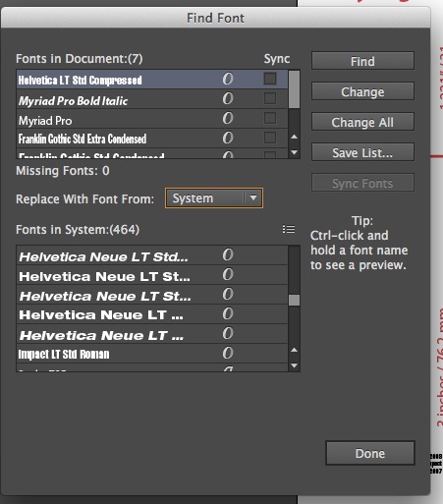
Task: Click the Save List button
Action: (x=362, y=152)
